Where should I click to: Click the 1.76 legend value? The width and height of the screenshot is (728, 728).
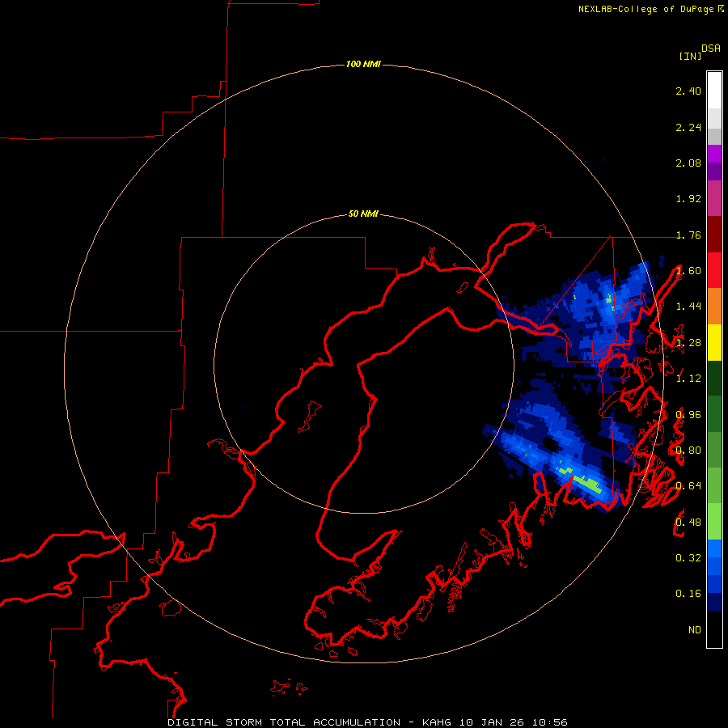(x=688, y=235)
